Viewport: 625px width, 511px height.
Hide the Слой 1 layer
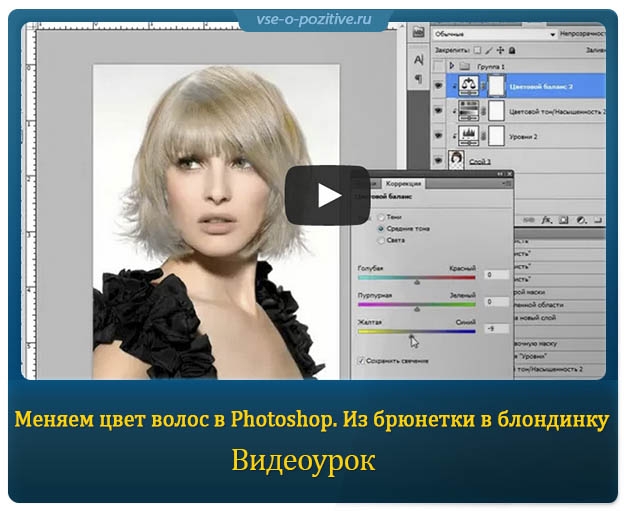(x=439, y=160)
